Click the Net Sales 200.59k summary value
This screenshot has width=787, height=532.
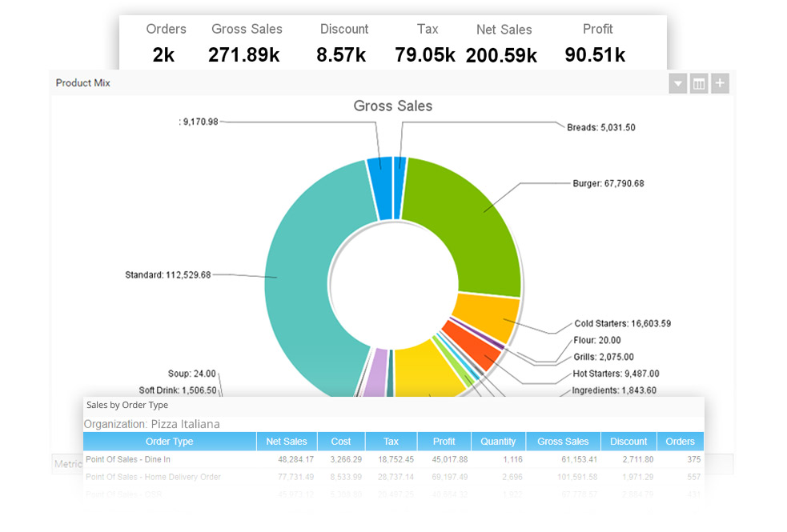(501, 55)
